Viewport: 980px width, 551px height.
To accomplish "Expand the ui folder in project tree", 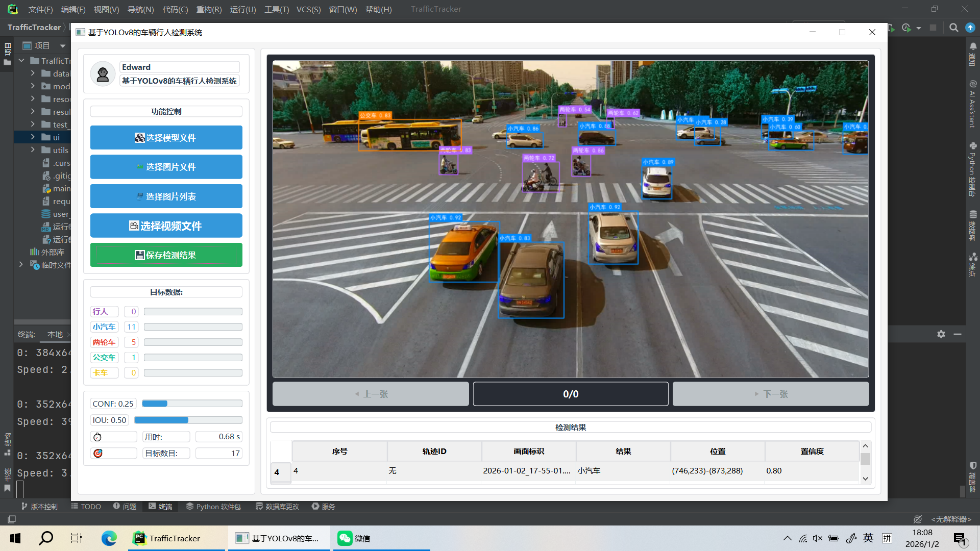I will pos(33,137).
